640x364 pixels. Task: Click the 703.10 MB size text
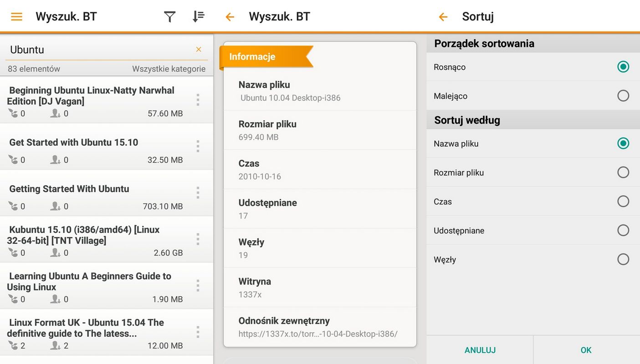tap(163, 206)
